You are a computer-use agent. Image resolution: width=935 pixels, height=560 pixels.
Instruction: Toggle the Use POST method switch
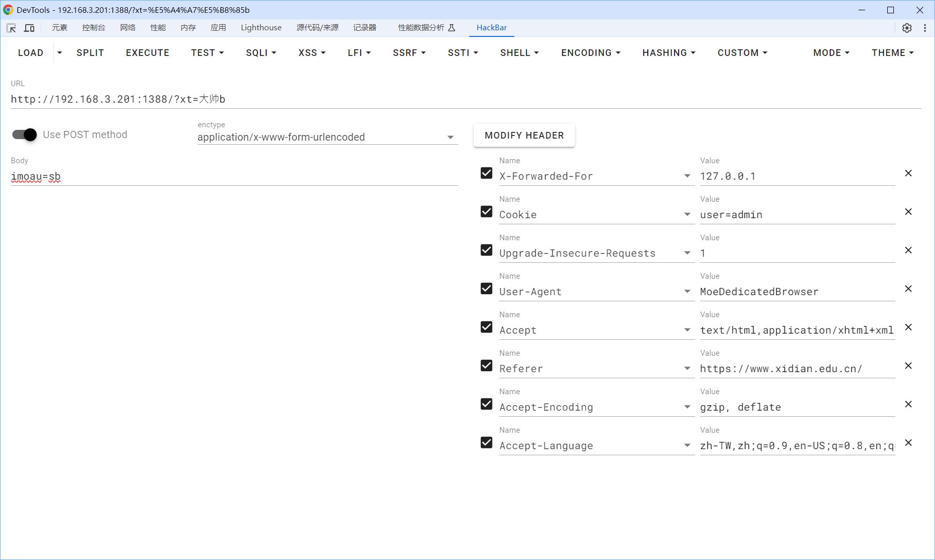(24, 134)
